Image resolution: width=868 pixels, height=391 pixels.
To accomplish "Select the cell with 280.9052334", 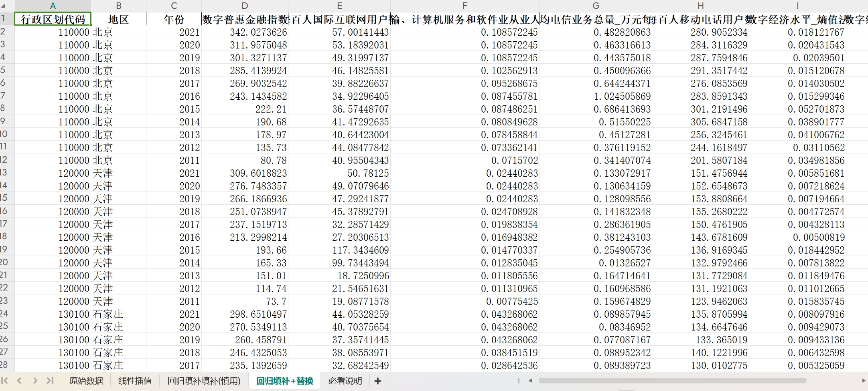I will (x=701, y=32).
